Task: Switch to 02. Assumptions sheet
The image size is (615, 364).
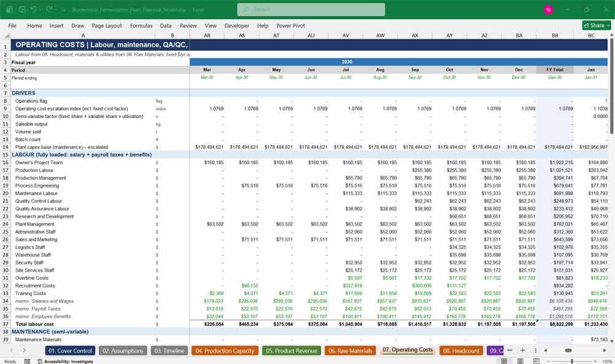Action: tap(123, 350)
